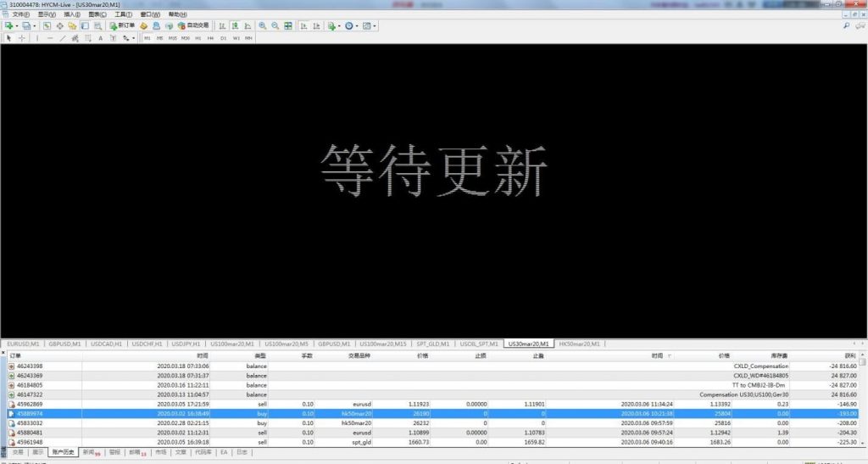Click the profiles icon
This screenshot has width=868, height=464.
(26, 25)
